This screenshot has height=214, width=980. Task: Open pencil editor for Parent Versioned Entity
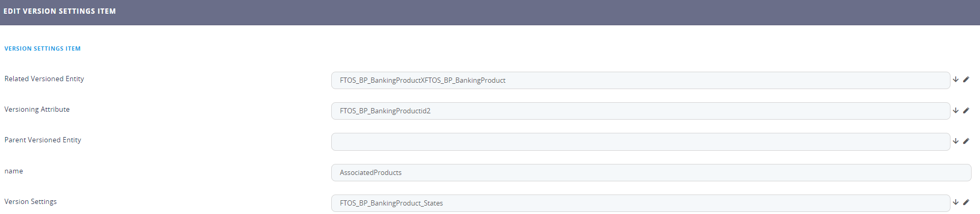click(966, 141)
